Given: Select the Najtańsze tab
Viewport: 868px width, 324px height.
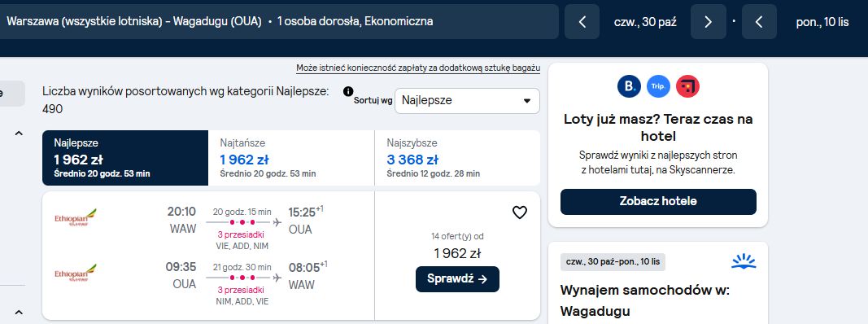Looking at the screenshot, I should click(x=291, y=158).
